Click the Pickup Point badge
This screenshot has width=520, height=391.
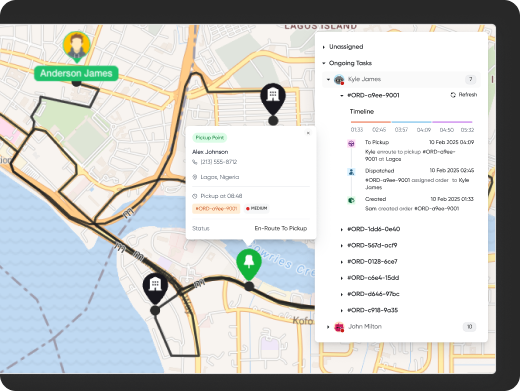coord(209,138)
